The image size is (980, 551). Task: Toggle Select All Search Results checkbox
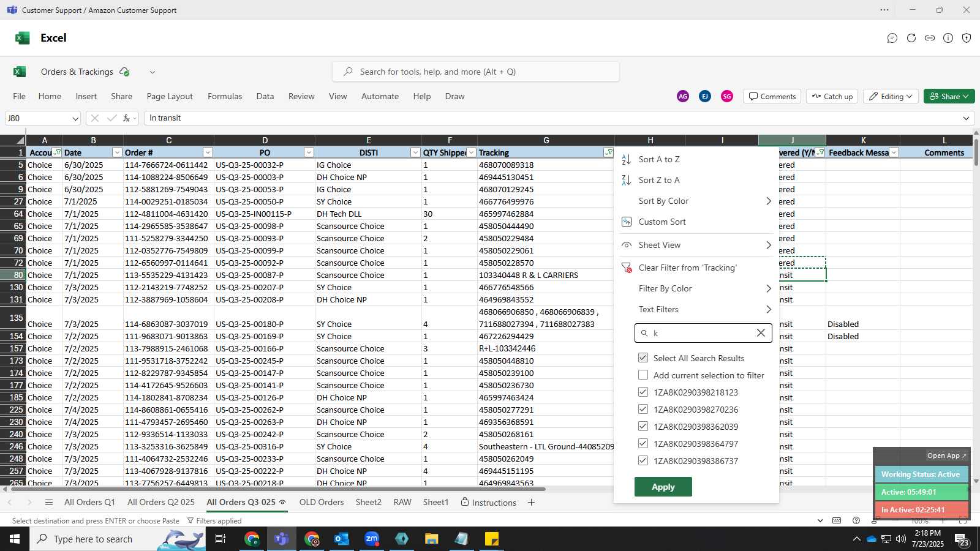coord(643,358)
